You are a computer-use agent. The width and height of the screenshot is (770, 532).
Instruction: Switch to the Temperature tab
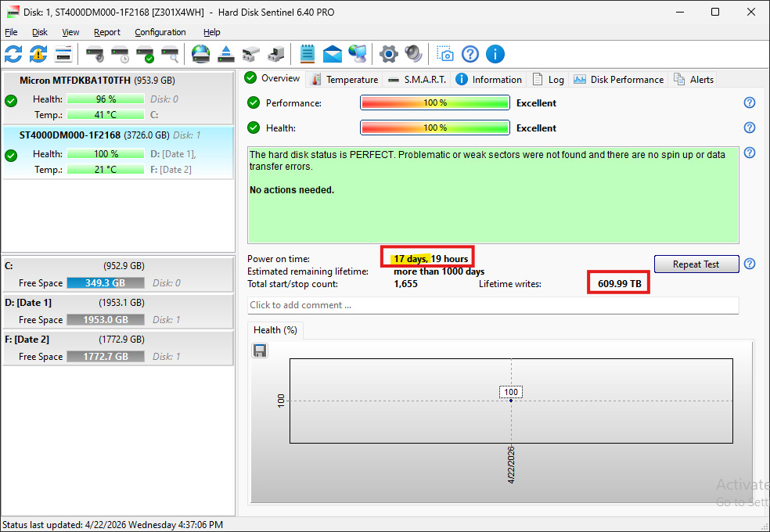(345, 80)
